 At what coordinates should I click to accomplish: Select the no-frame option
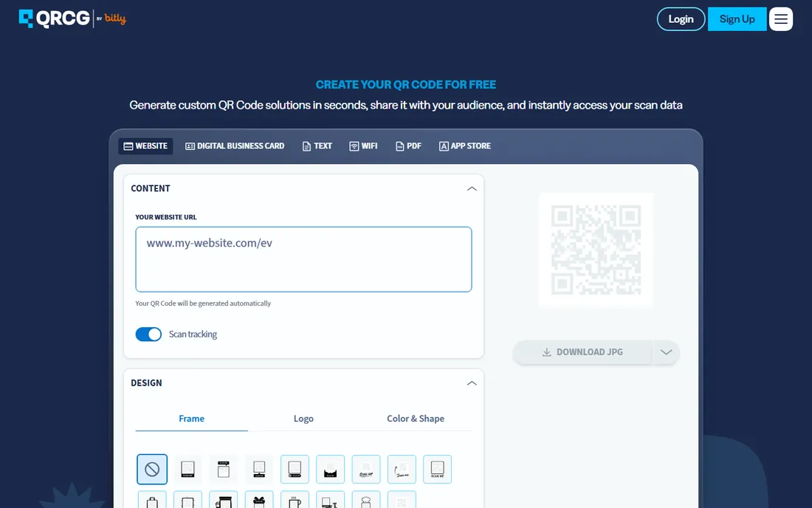point(152,469)
